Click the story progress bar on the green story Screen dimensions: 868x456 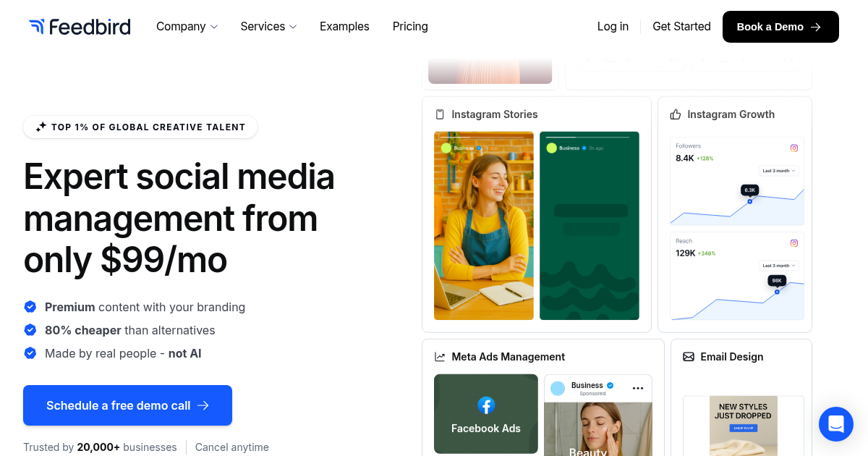pos(590,136)
